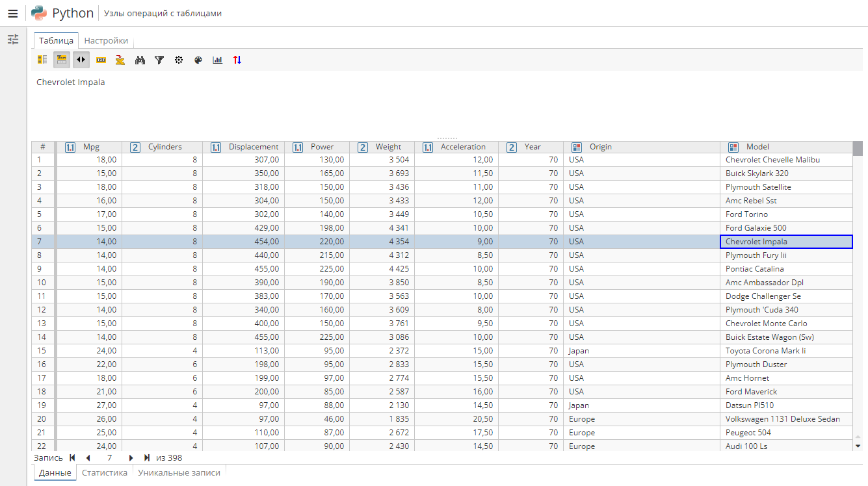Select the Audi 100 Ls cell

[786, 446]
